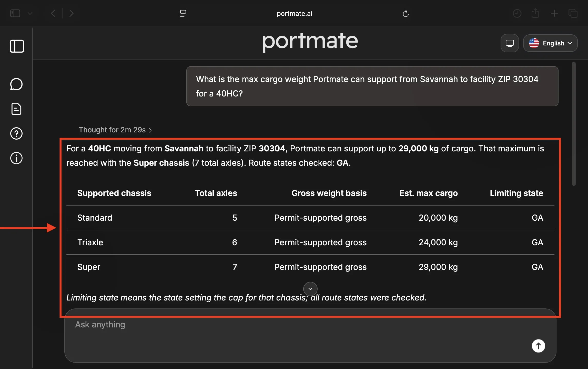Show tab overview icon in Safari toolbar
Screen dimensions: 588x369
(573, 13)
